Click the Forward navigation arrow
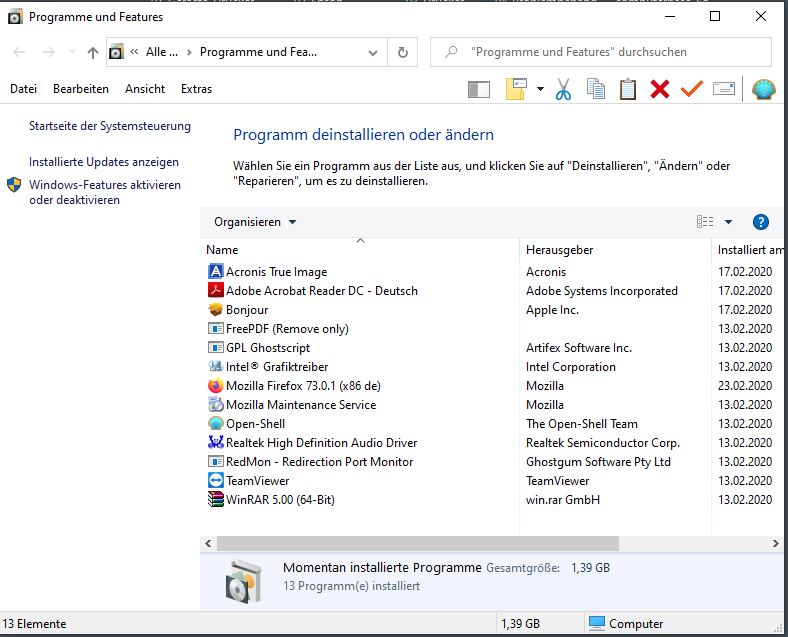This screenshot has height=637, width=788. point(49,52)
